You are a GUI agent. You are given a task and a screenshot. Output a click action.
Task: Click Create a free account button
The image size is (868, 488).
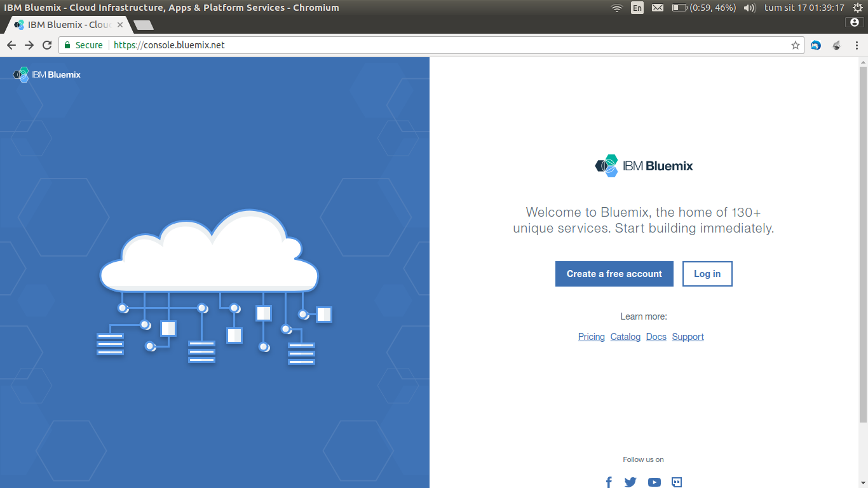[614, 274]
